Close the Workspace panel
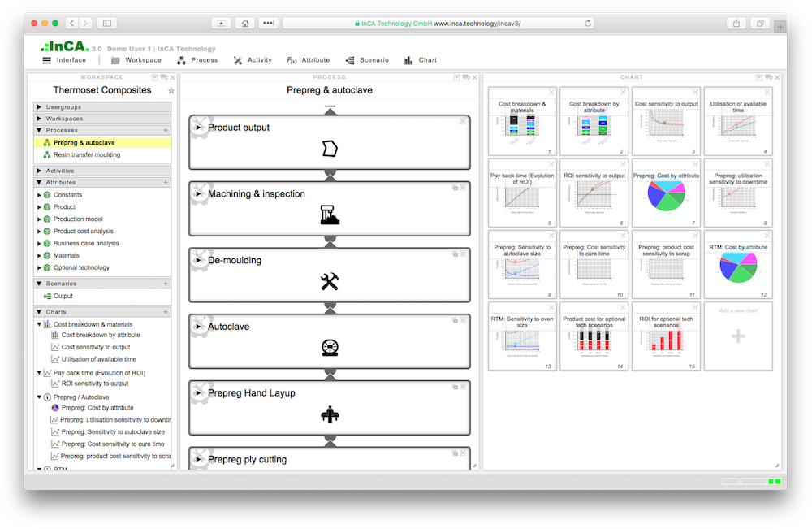The image size is (812, 529). [173, 77]
